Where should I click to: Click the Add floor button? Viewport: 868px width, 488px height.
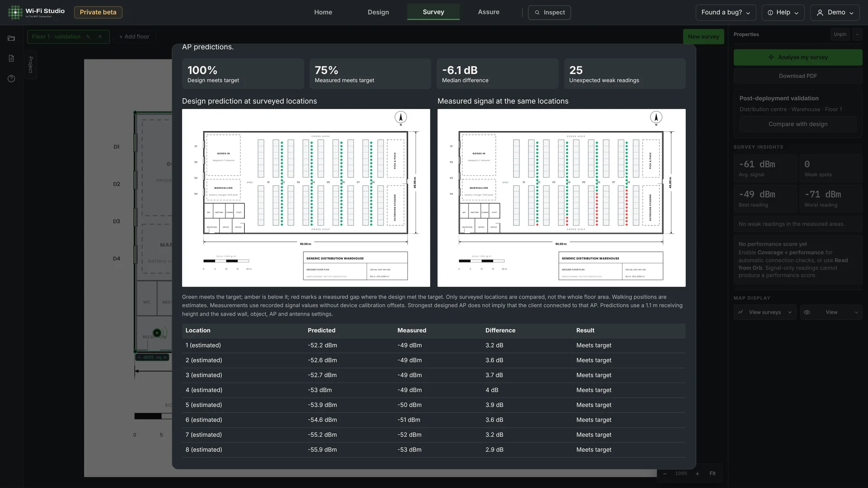point(134,37)
